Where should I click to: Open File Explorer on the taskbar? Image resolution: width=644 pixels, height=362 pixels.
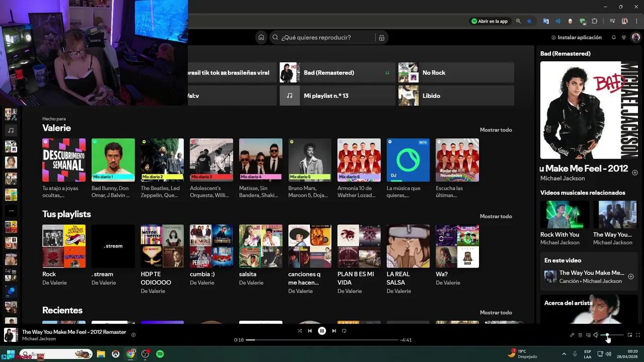pyautogui.click(x=101, y=354)
